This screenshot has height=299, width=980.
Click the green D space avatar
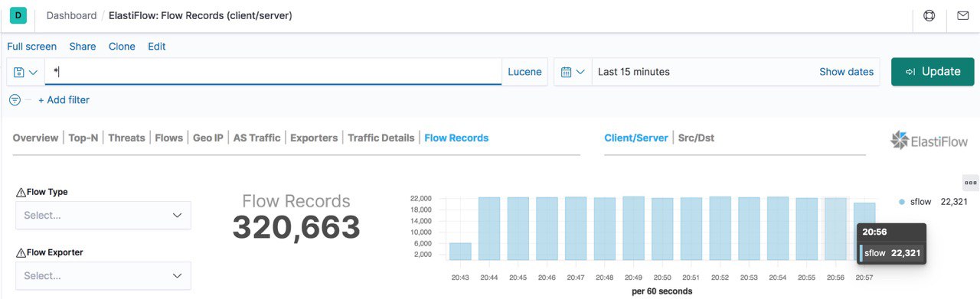[x=18, y=15]
